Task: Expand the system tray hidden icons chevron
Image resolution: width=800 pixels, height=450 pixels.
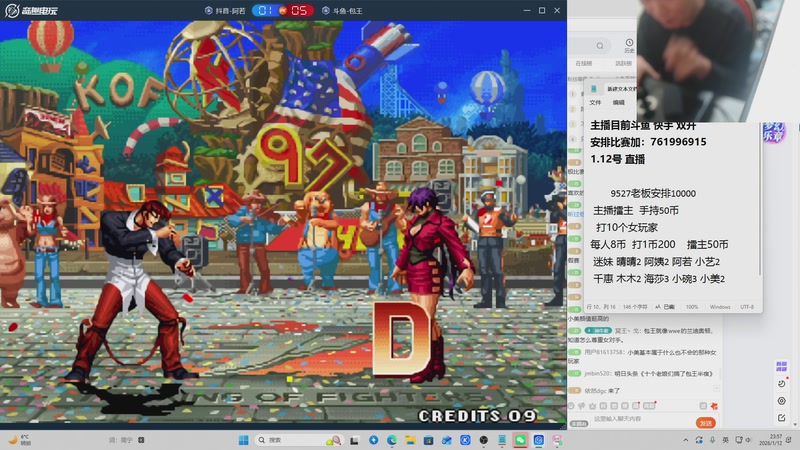Action: pyautogui.click(x=686, y=440)
